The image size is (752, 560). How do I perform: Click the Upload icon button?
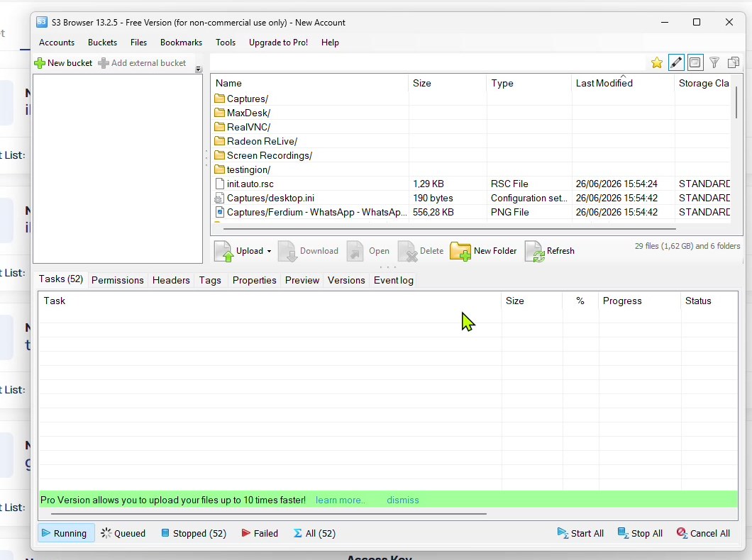pyautogui.click(x=223, y=251)
